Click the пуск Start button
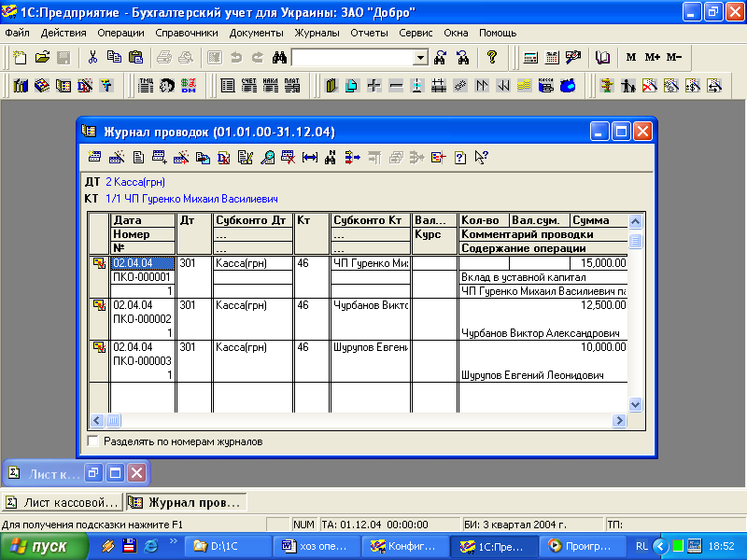747x560 pixels. pos(44,546)
